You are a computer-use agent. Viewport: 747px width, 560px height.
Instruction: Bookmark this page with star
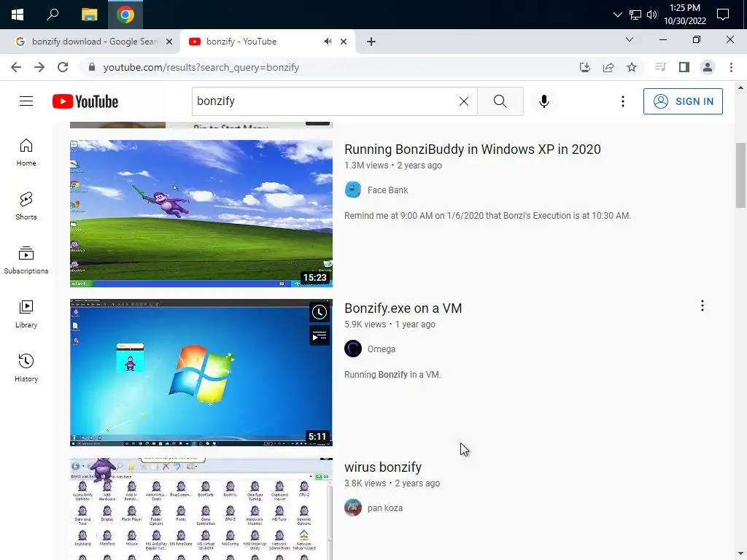tap(632, 67)
